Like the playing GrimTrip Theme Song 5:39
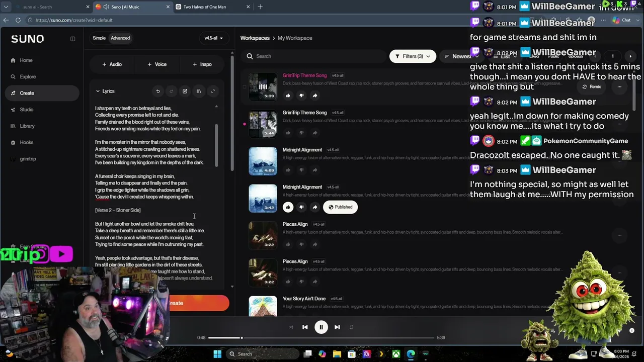 (288, 96)
